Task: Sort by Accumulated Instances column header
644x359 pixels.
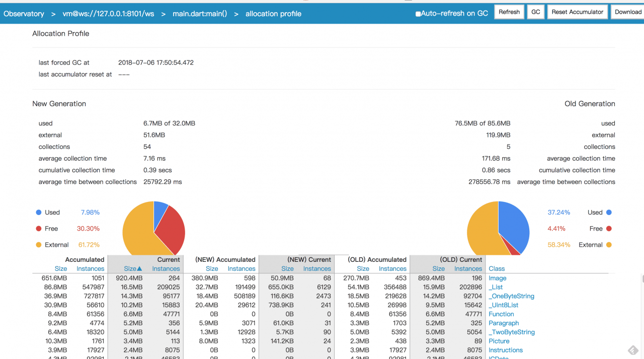Action: point(91,269)
